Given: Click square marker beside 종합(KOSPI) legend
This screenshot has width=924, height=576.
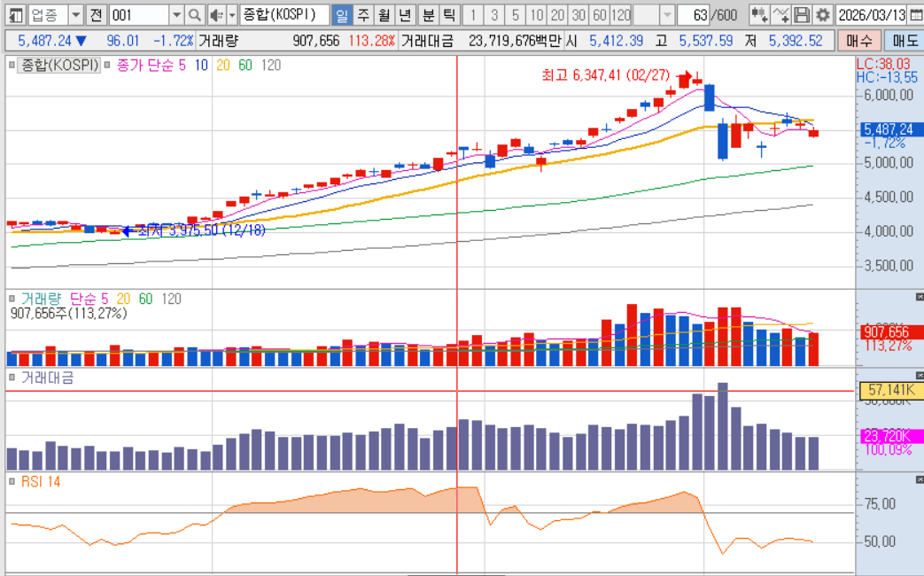Looking at the screenshot, I should tap(12, 65).
